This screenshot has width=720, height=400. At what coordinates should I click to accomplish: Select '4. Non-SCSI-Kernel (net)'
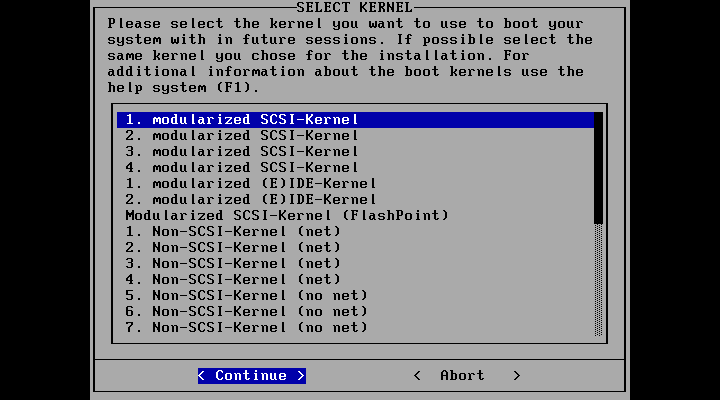pos(355,280)
